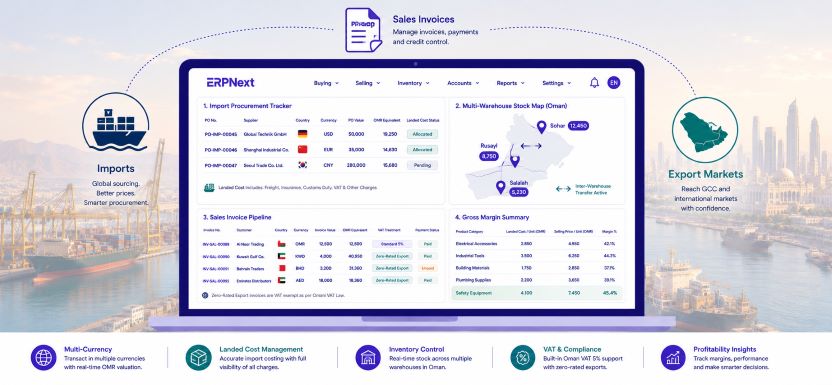This screenshot has height=385, width=832.
Task: Expand the Reports menu
Action: click(x=510, y=83)
